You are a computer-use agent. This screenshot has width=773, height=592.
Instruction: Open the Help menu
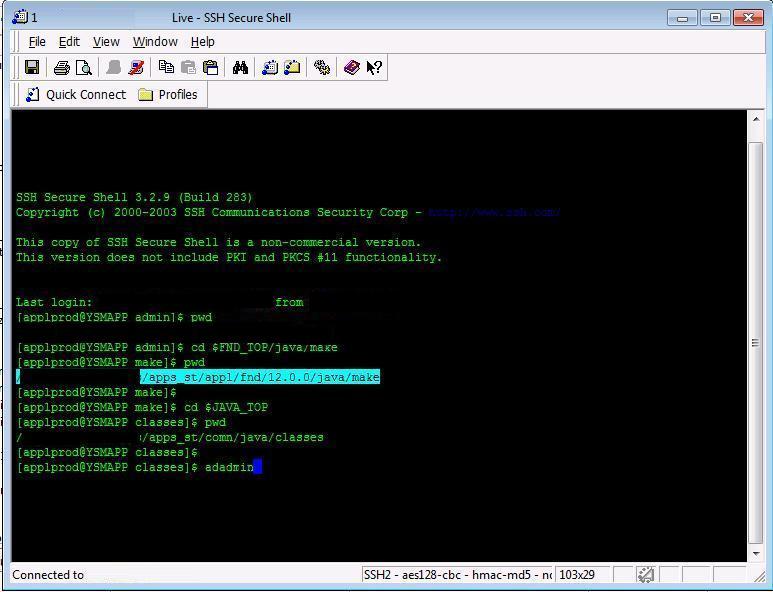click(x=203, y=41)
